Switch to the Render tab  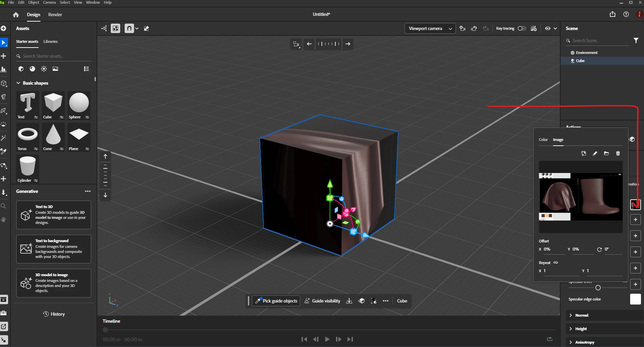click(55, 15)
